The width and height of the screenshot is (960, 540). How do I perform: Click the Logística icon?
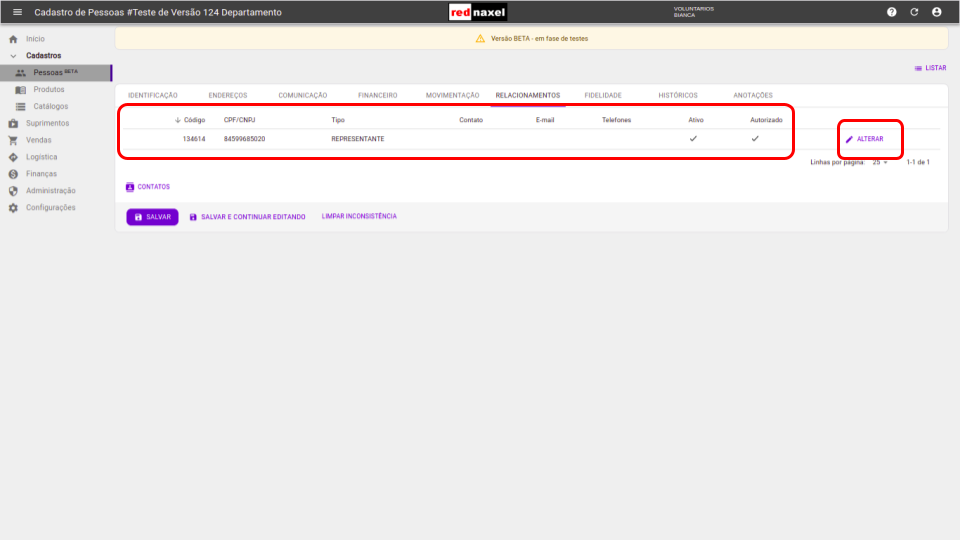tap(13, 157)
